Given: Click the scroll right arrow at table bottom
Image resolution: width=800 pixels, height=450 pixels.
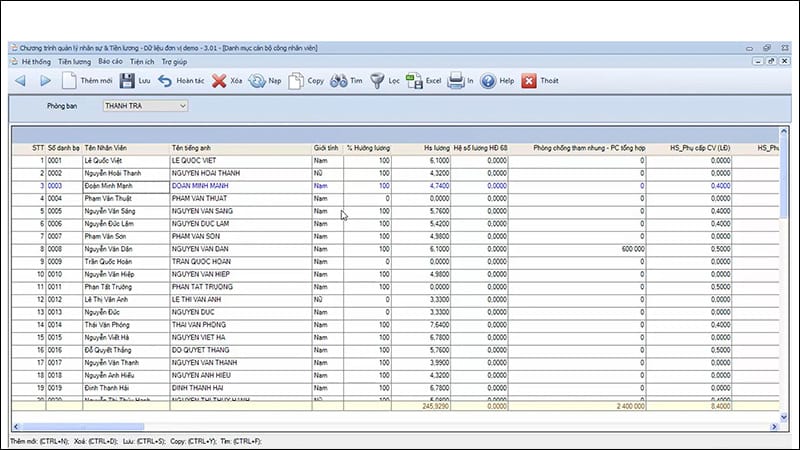Looking at the screenshot, I should 774,427.
